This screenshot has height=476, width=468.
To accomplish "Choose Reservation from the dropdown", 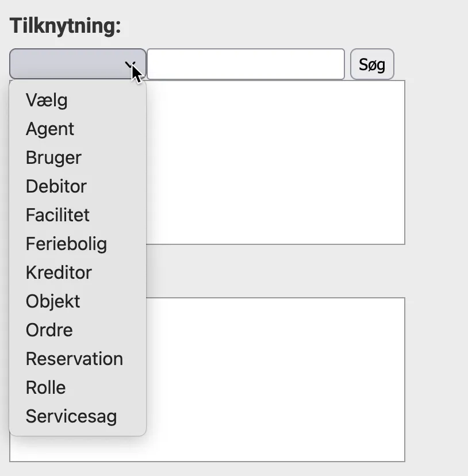I will coord(74,359).
